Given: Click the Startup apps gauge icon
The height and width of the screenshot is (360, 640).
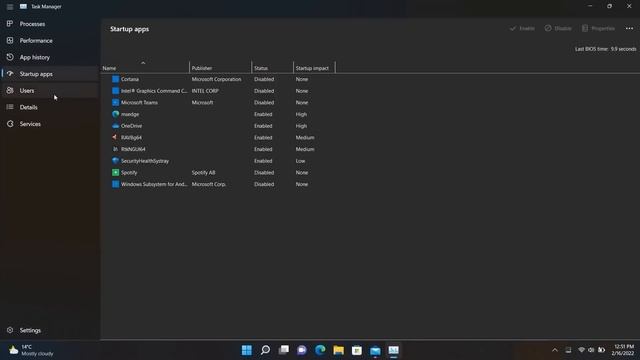Looking at the screenshot, I should click(10, 74).
